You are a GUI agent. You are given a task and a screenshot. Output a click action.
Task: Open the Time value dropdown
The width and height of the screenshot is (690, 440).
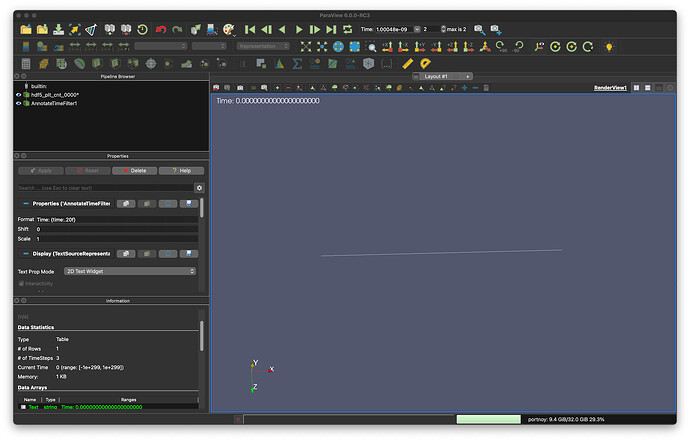(x=417, y=29)
